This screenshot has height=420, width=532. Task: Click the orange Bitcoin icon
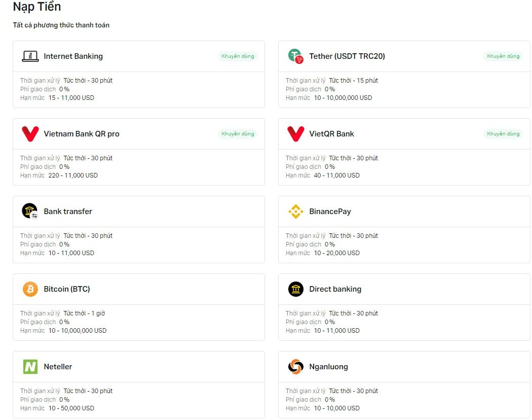(30, 289)
